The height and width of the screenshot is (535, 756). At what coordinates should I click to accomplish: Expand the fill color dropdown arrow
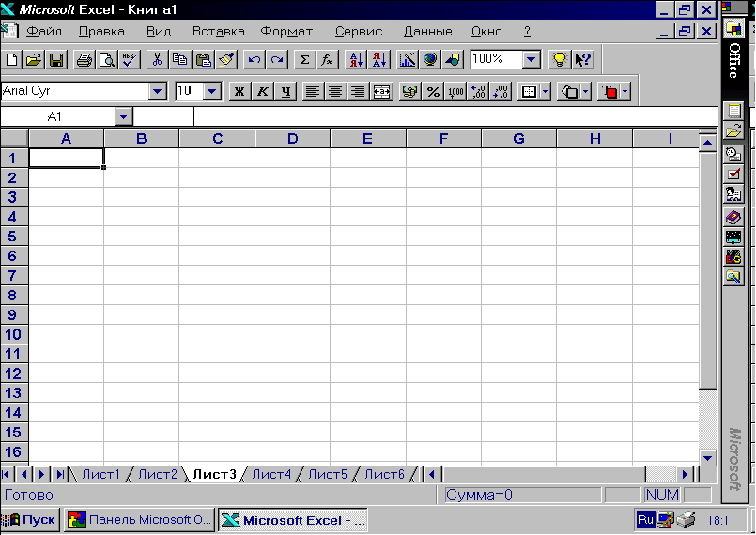(585, 92)
